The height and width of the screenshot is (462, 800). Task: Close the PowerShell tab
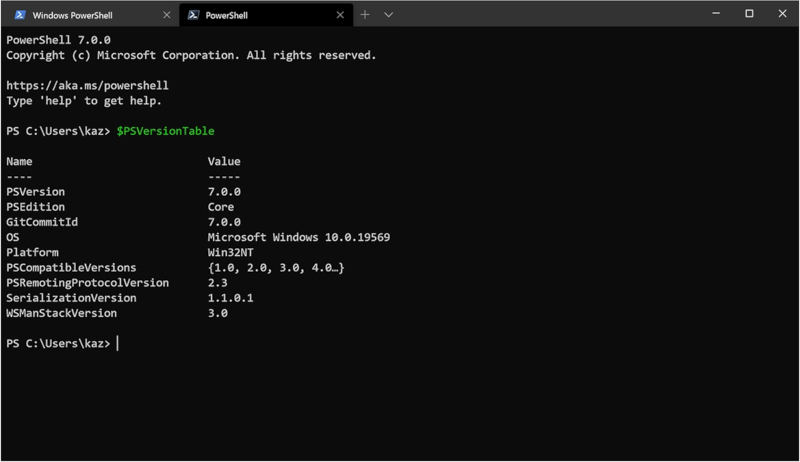340,15
